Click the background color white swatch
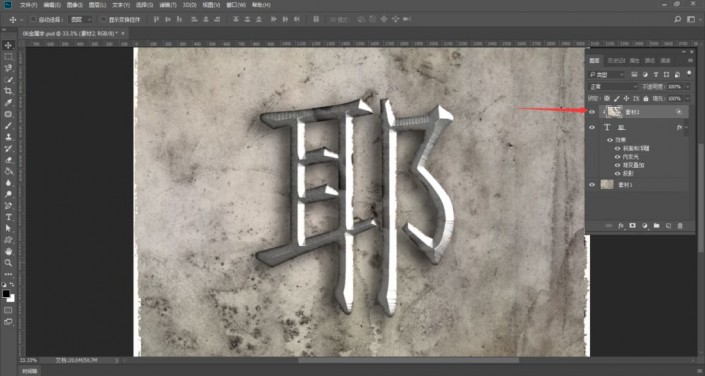The image size is (705, 376). [11, 298]
